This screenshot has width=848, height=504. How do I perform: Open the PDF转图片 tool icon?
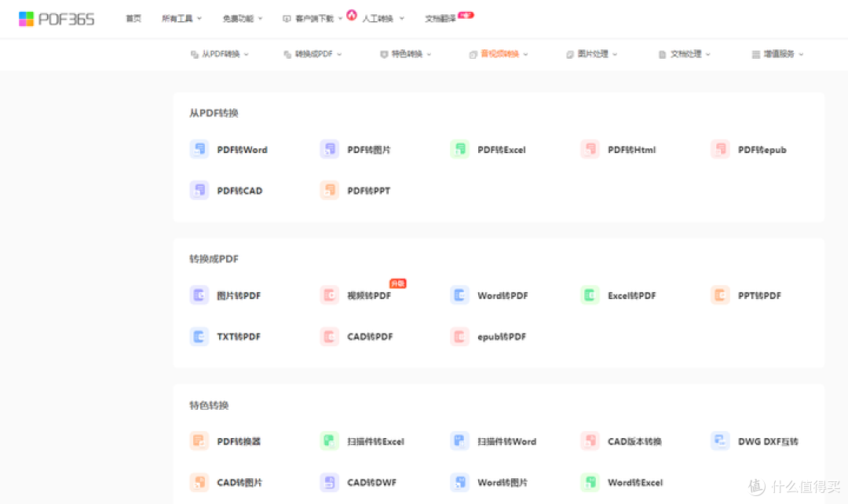click(329, 149)
